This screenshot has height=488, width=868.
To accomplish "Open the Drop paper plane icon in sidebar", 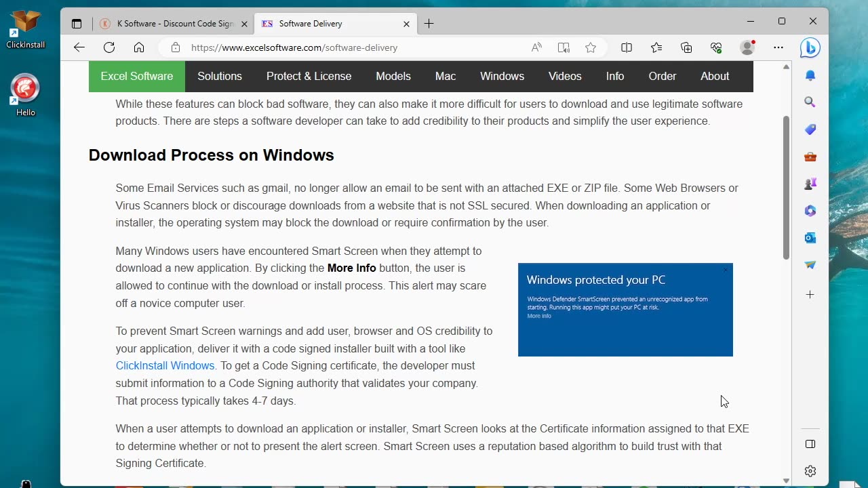I will coord(810,265).
